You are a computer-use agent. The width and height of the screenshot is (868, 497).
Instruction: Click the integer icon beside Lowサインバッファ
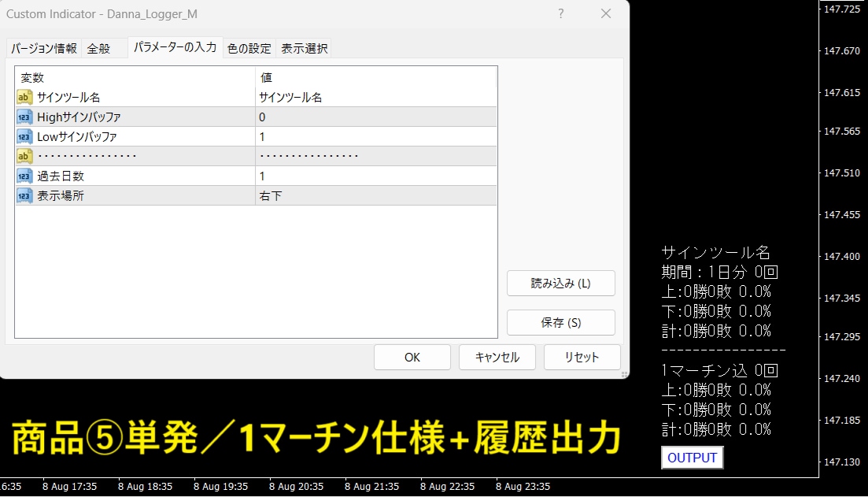click(x=24, y=137)
